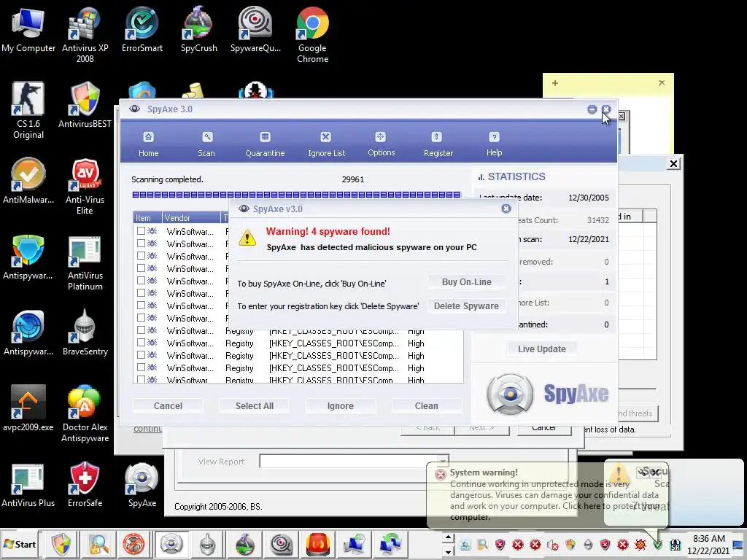Select the BraveSentry desktop icon
Viewport: 747px width, 560px height.
85,332
